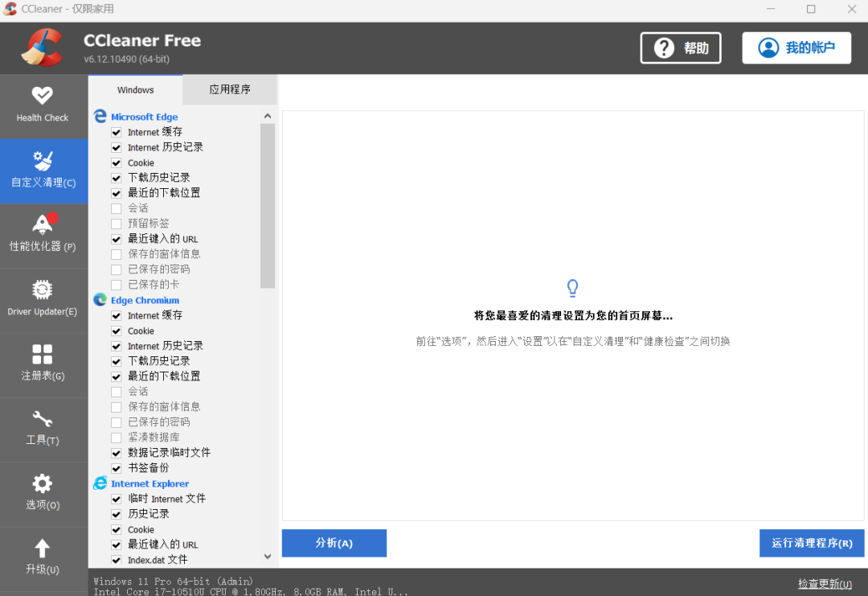This screenshot has width=868, height=596.
Task: Collapse the Edge Chromium section header
Action: pos(145,300)
